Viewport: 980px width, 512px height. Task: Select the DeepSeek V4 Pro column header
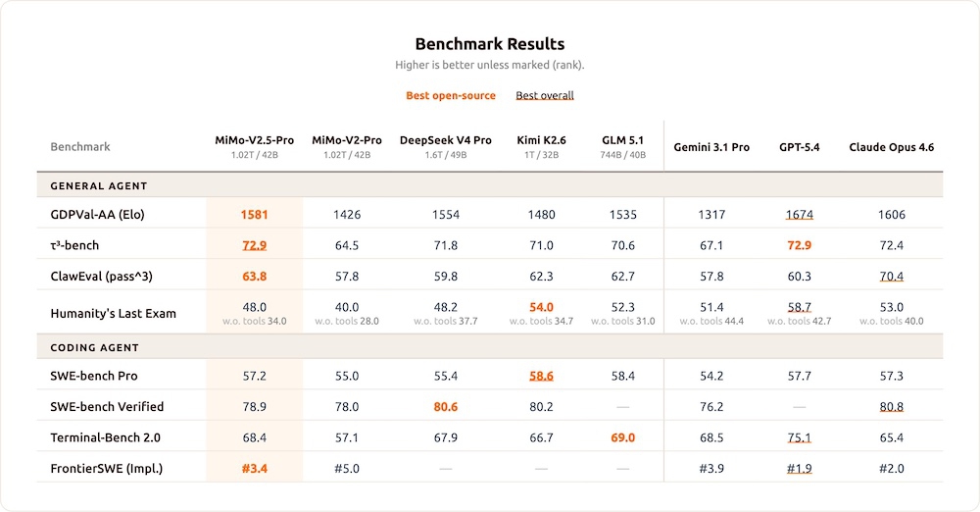click(x=446, y=141)
